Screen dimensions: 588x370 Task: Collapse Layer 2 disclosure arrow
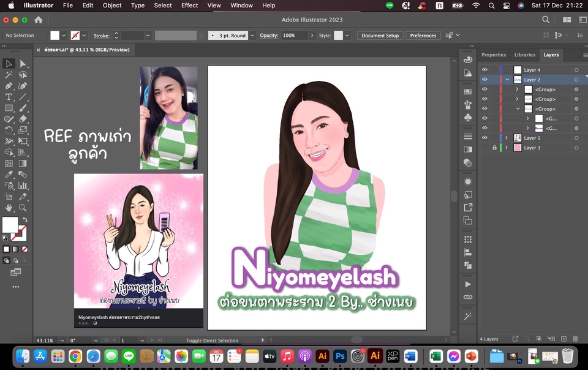point(507,80)
